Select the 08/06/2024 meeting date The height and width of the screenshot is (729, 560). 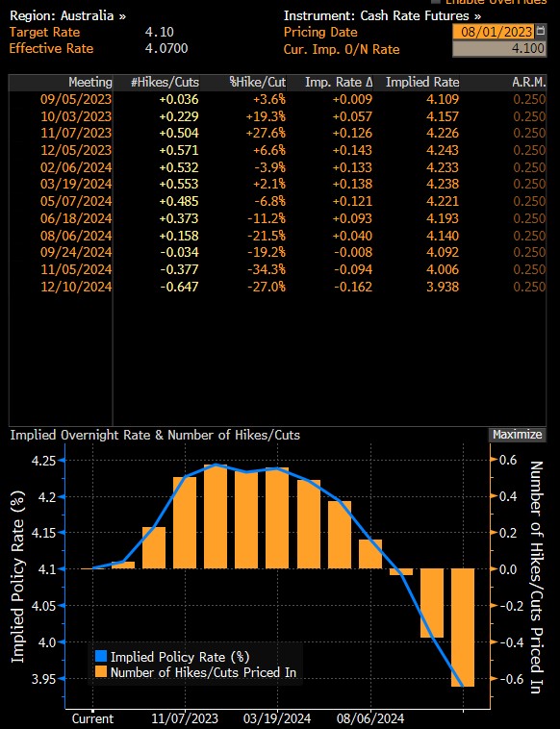(x=76, y=236)
